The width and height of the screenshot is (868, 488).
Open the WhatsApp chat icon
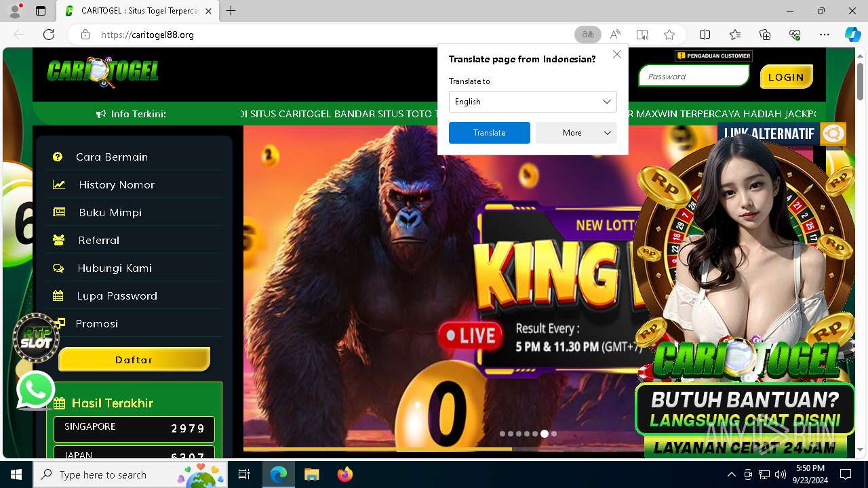pyautogui.click(x=35, y=390)
